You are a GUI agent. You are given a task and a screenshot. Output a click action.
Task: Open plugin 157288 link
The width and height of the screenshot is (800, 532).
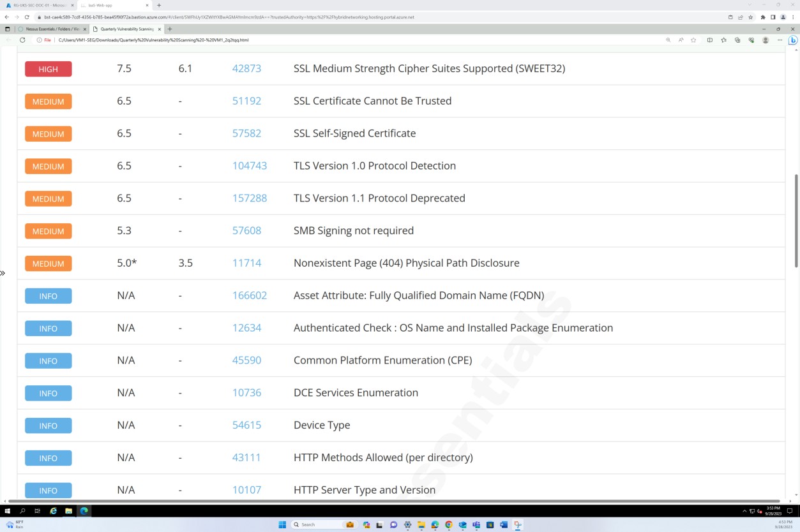[x=250, y=198]
